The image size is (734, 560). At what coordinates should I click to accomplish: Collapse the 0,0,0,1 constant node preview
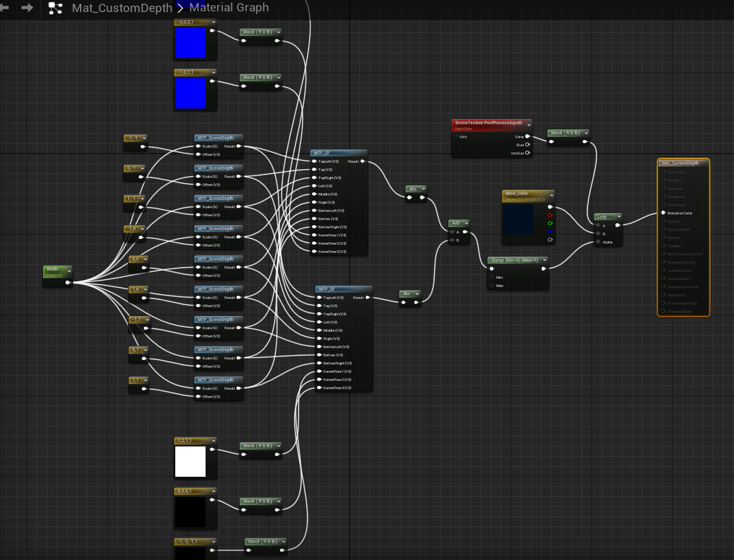214,491
